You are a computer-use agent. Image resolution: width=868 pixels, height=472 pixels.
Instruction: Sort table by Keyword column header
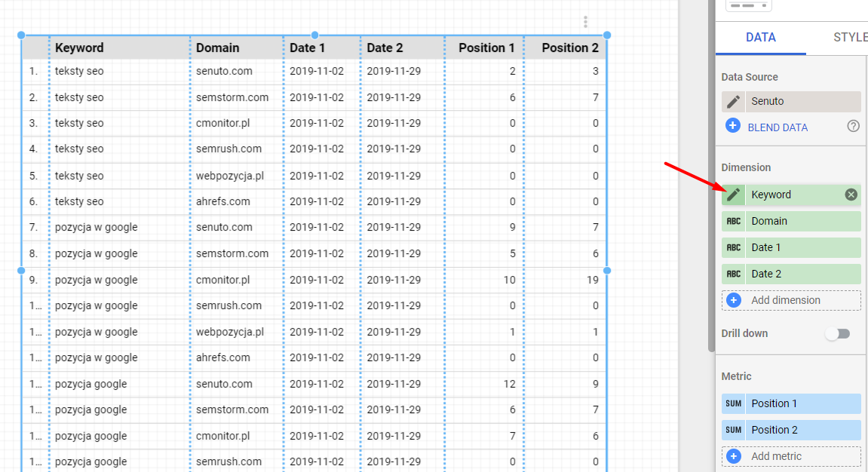(79, 48)
